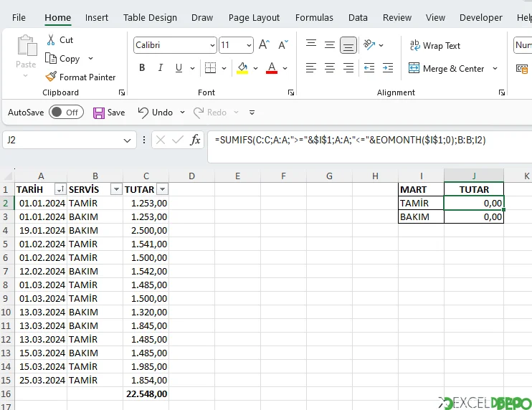The image size is (532, 410).
Task: Select the Format Painter brush
Action: (x=51, y=77)
